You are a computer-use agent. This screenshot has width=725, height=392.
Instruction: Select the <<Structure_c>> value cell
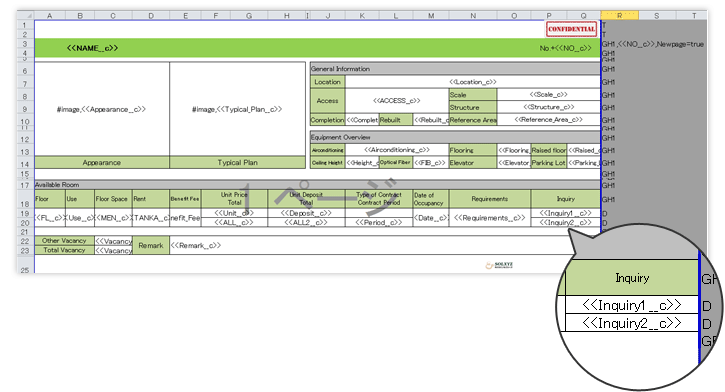pos(548,107)
